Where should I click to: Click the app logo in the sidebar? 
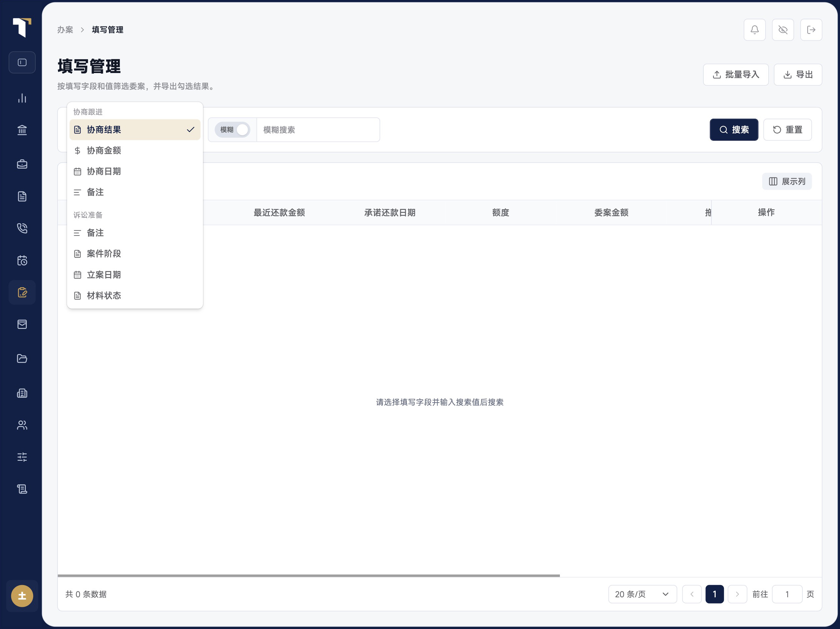(22, 27)
